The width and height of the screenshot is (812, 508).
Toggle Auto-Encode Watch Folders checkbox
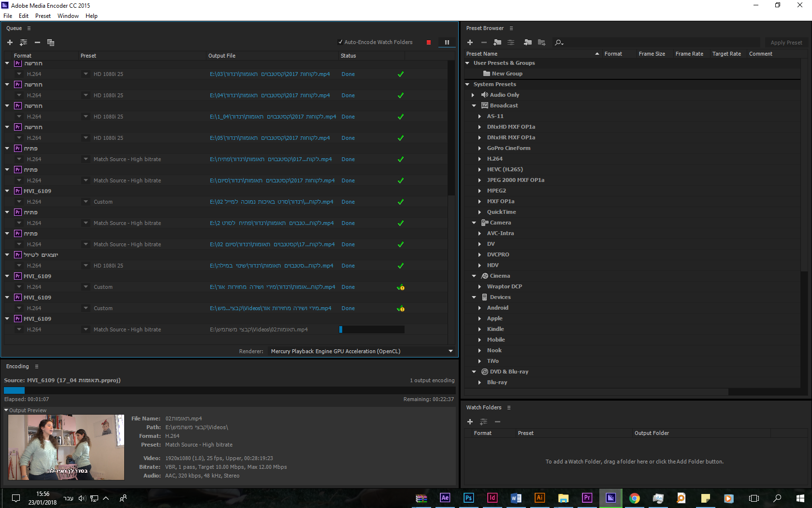[341, 42]
